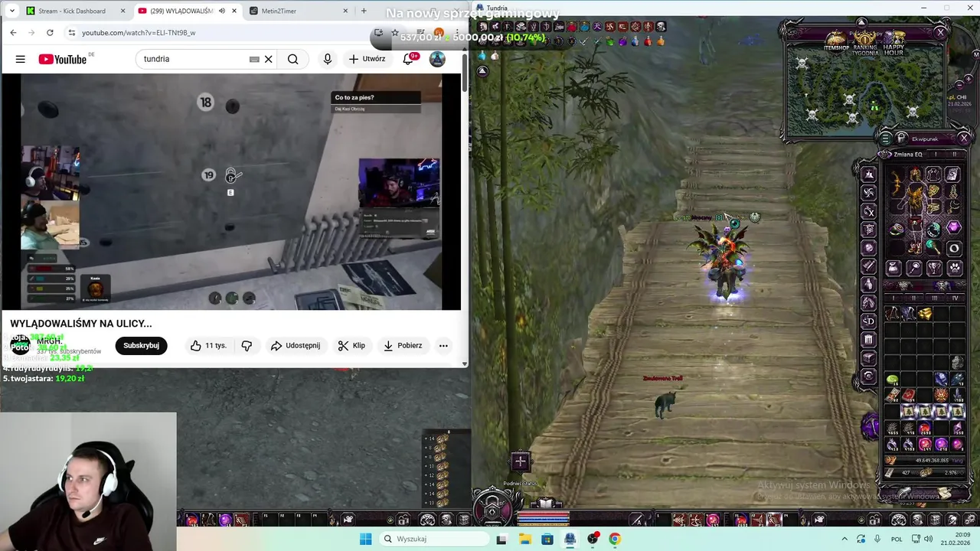Viewport: 980px width, 551px height.
Task: Like the video with 11 tys. button
Action: point(208,345)
